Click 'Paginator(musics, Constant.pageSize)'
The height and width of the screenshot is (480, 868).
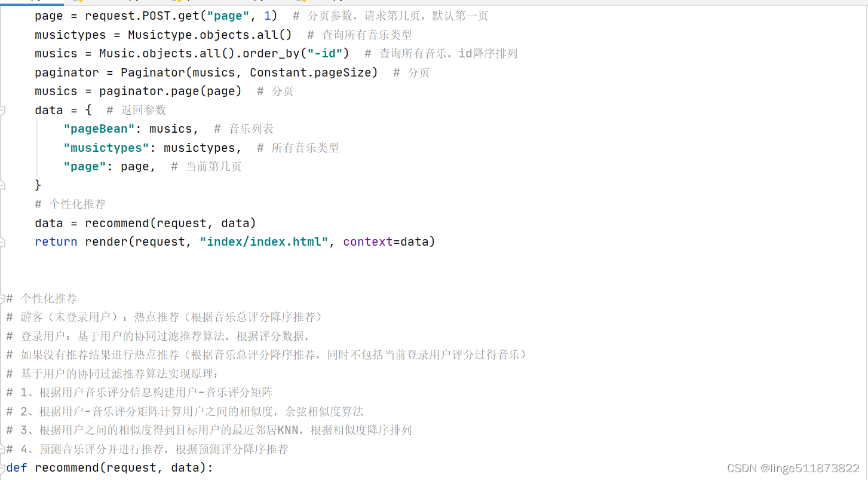250,72
